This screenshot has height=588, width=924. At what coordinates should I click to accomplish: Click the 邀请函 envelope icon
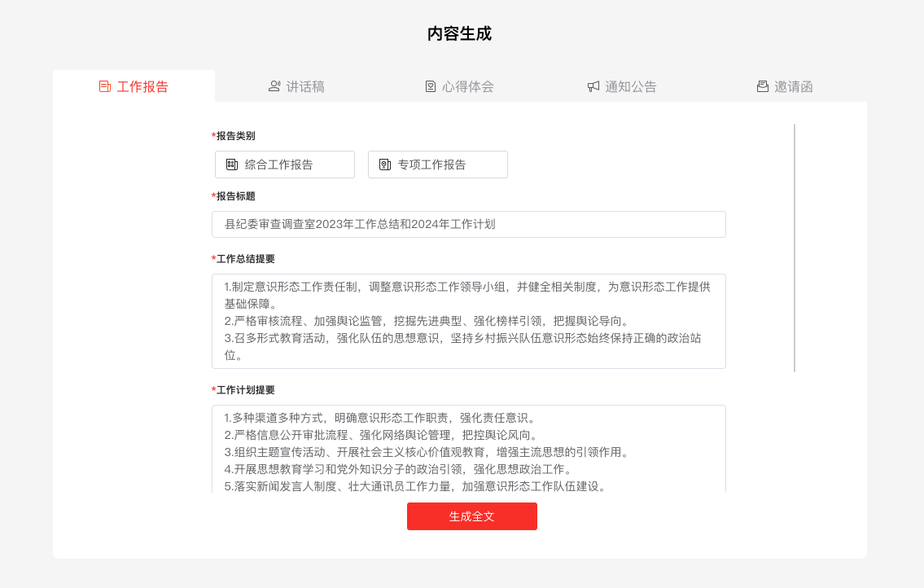[x=763, y=86]
